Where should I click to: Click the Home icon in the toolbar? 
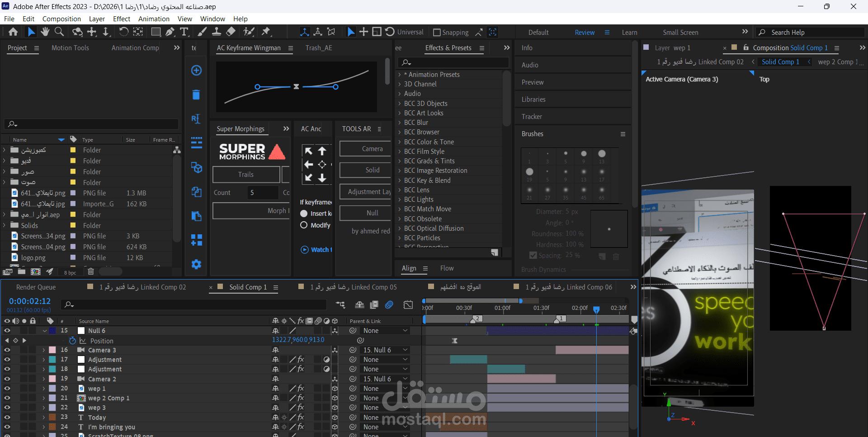coord(13,32)
